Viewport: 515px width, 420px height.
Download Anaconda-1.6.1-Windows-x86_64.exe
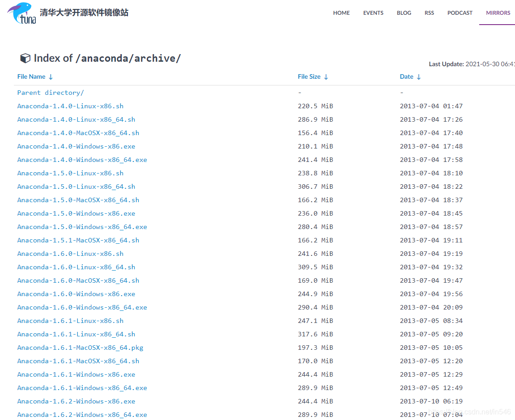click(82, 388)
